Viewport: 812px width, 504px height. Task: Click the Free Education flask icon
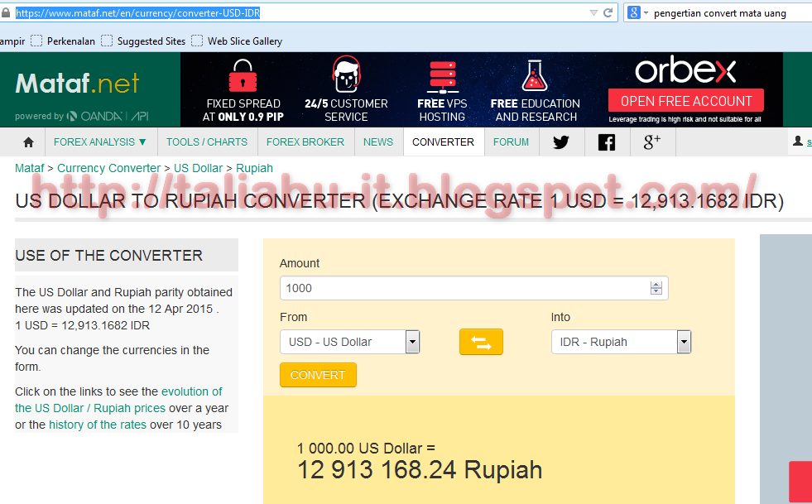click(x=535, y=76)
